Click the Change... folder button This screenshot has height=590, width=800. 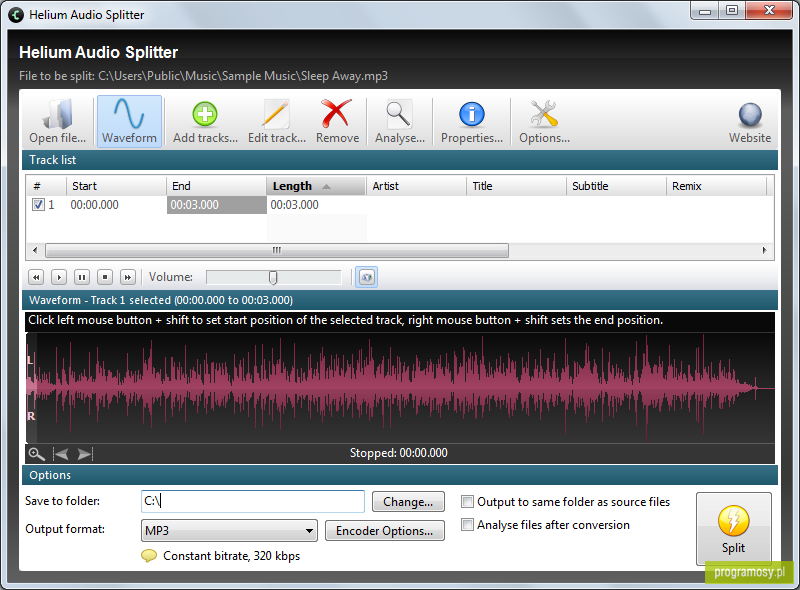408,502
